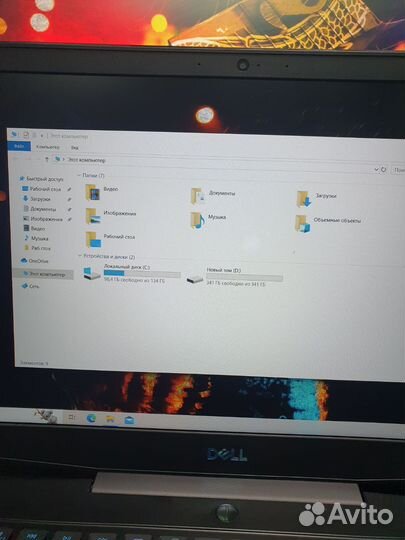Image resolution: width=405 pixels, height=540 pixels.
Task: Collapse the Папки (7) group
Action: point(80,175)
